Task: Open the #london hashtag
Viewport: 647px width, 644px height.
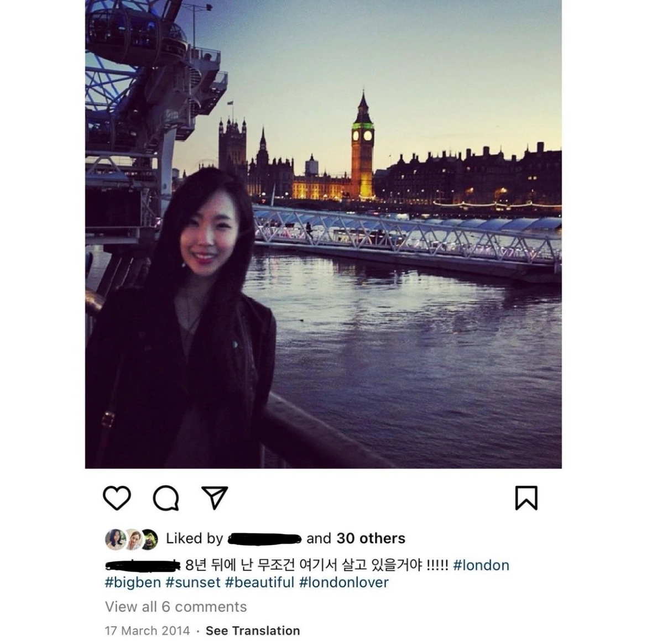Action: tap(481, 565)
